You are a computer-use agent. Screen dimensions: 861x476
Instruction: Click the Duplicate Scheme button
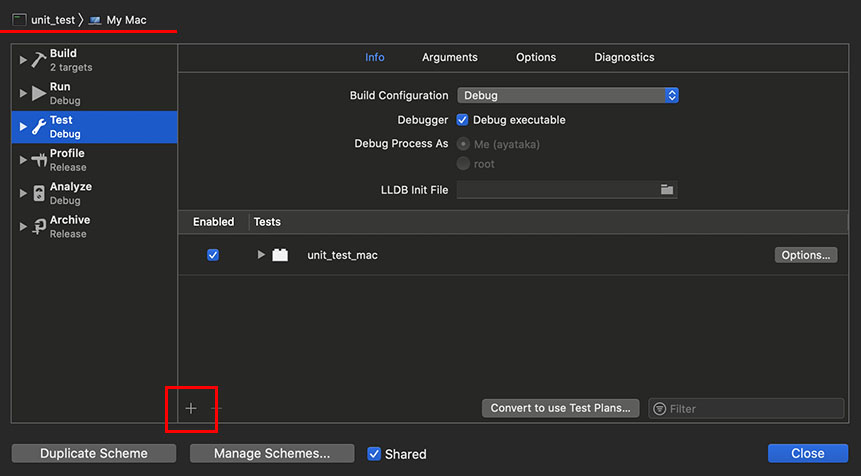94,453
